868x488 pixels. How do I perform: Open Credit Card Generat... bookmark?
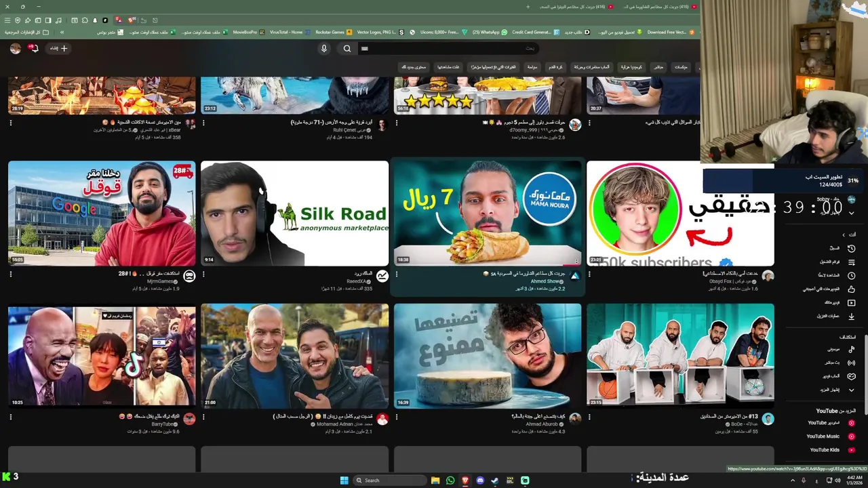pos(535,32)
